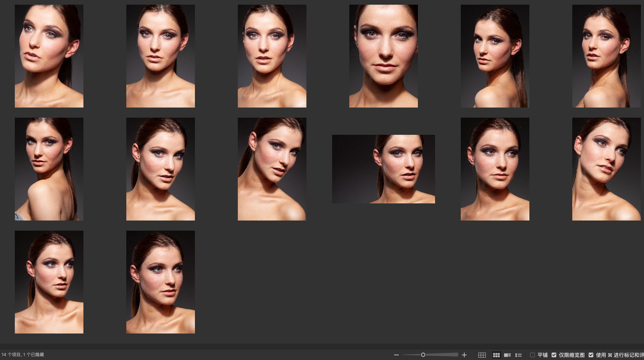Select the first thumbnail in the bottom row

(x=49, y=282)
